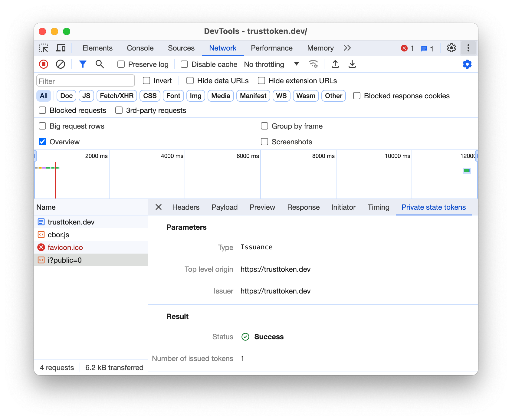The image size is (512, 420).
Task: Check the Disable cache option
Action: click(x=184, y=64)
